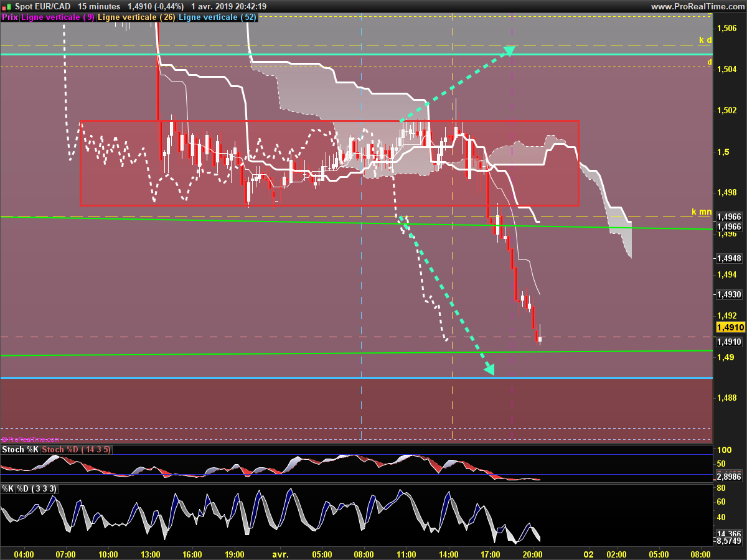Click the 17:00 time axis label
The height and width of the screenshot is (560, 747).
pyautogui.click(x=491, y=553)
